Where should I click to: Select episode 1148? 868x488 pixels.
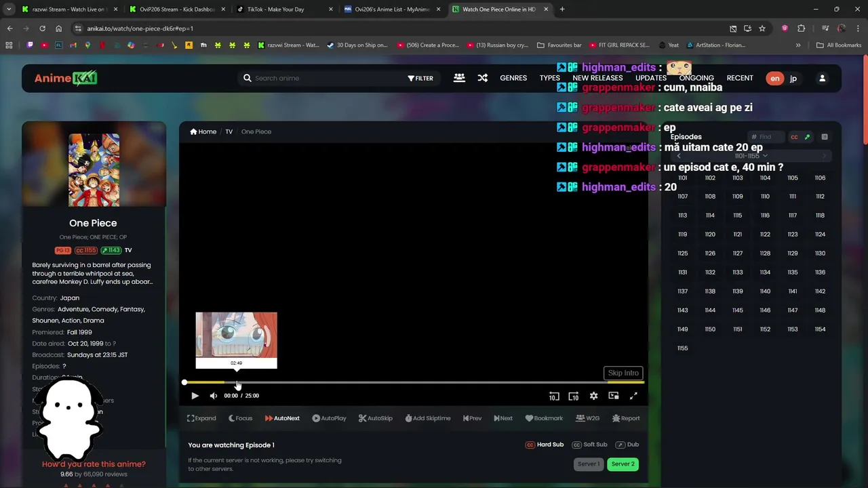point(820,310)
